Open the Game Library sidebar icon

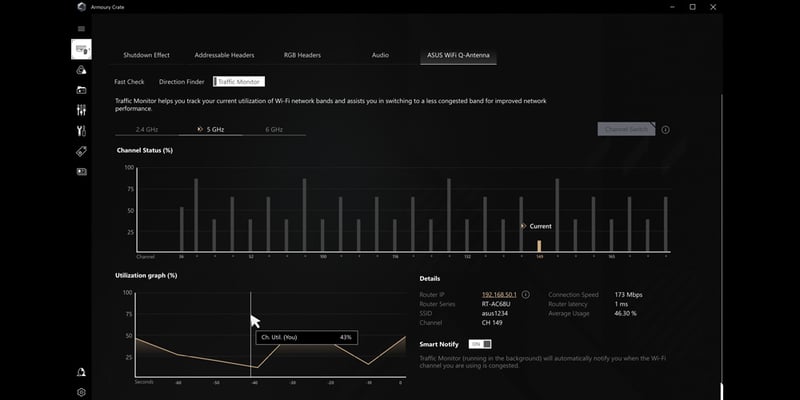[x=81, y=90]
